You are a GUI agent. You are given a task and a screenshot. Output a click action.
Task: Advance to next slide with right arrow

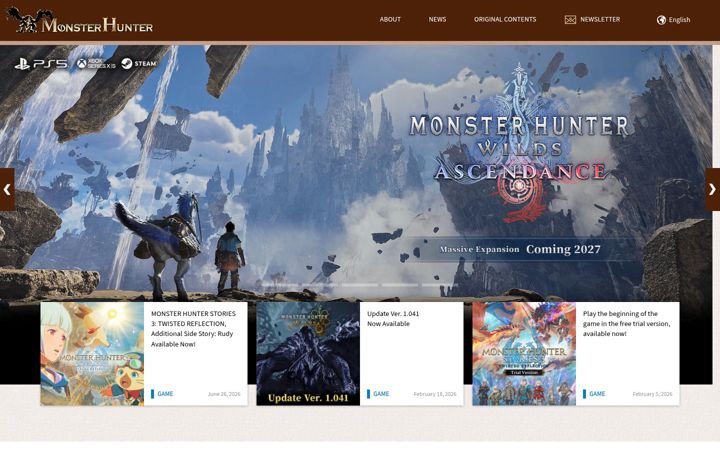(x=712, y=189)
